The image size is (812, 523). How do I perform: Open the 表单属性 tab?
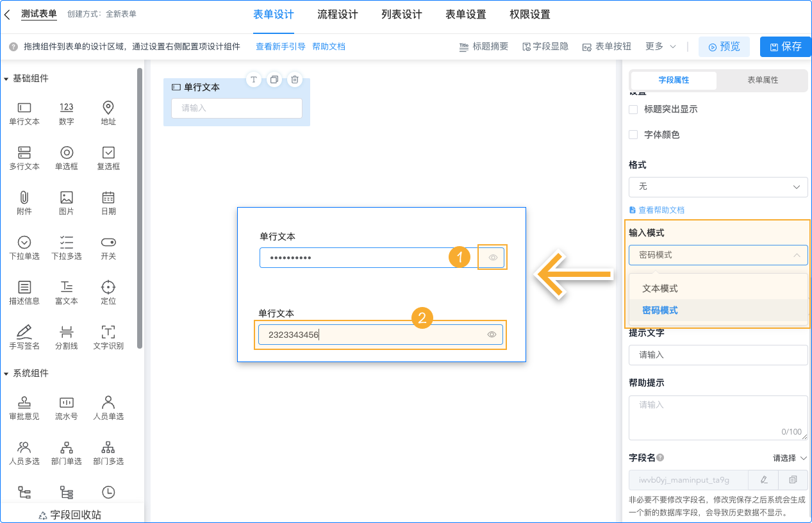(763, 80)
